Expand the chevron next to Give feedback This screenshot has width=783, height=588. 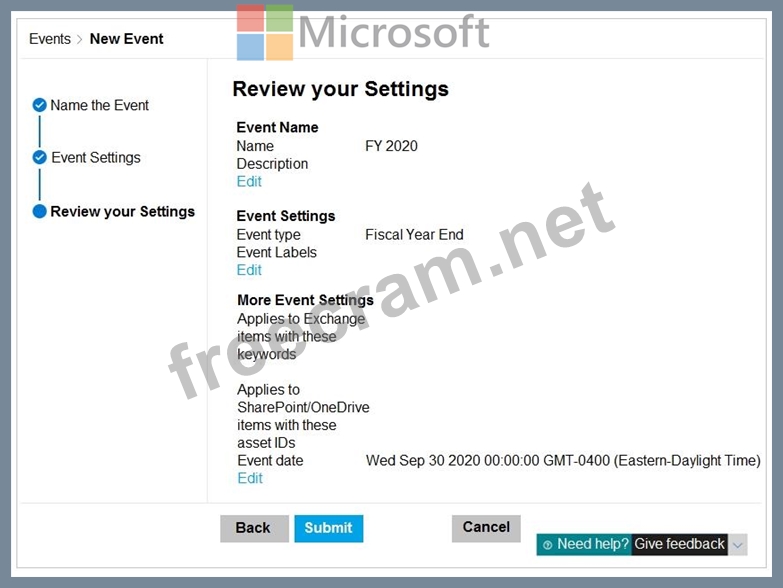(737, 545)
